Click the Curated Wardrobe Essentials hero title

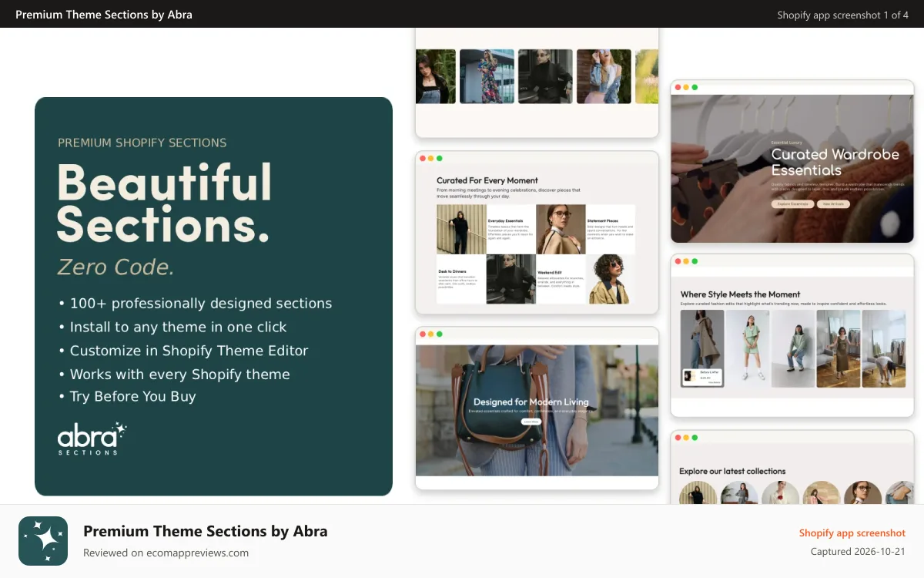(x=835, y=162)
